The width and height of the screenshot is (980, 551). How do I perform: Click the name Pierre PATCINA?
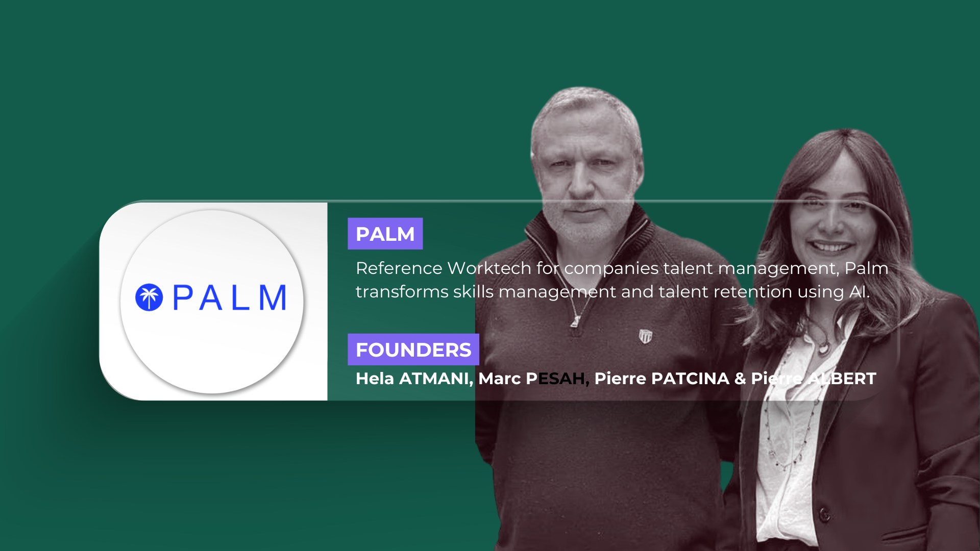[x=662, y=379]
